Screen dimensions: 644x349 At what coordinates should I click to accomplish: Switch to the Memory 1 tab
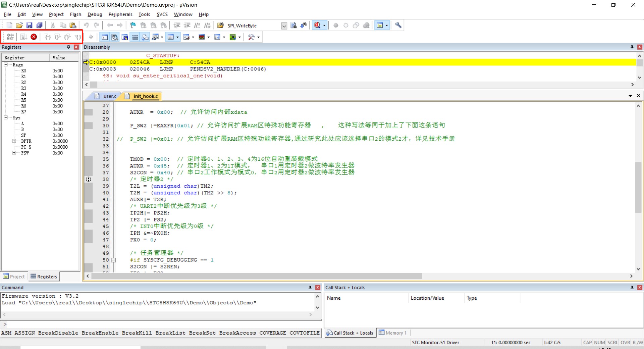(393, 333)
